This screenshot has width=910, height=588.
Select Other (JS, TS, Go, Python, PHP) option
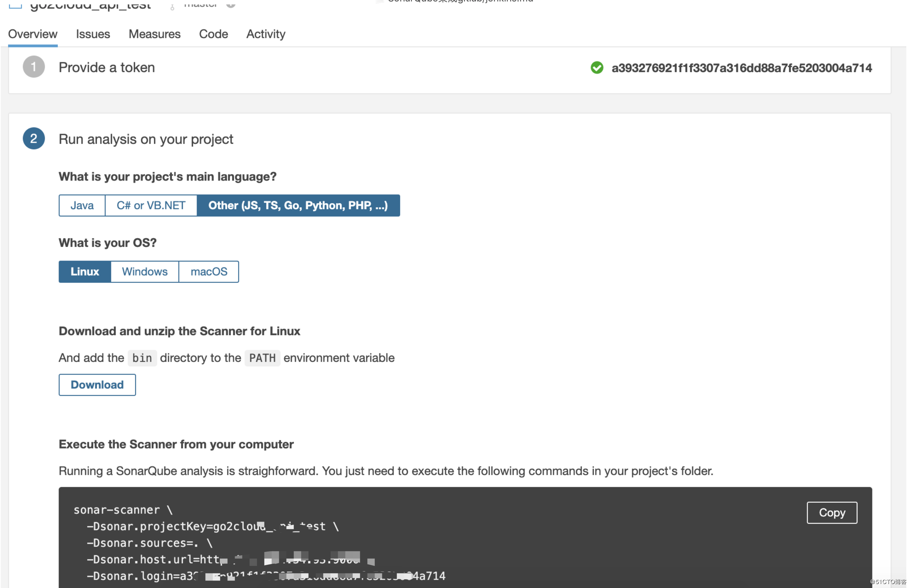298,205
